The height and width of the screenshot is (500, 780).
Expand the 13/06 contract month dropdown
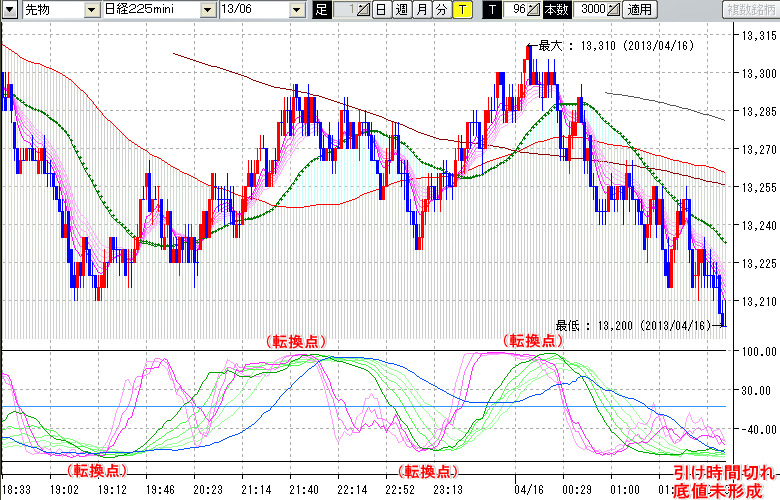click(298, 9)
